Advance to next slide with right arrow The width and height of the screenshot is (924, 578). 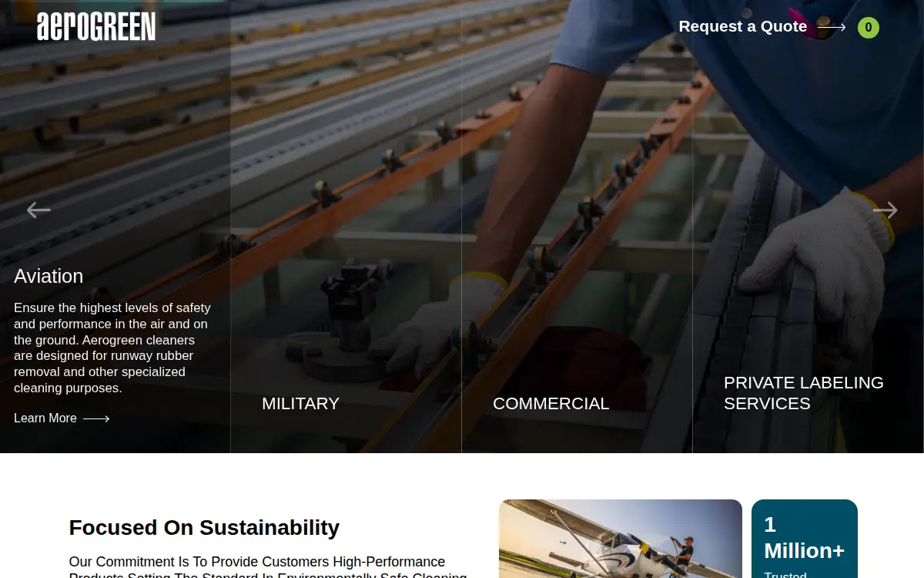(x=885, y=210)
